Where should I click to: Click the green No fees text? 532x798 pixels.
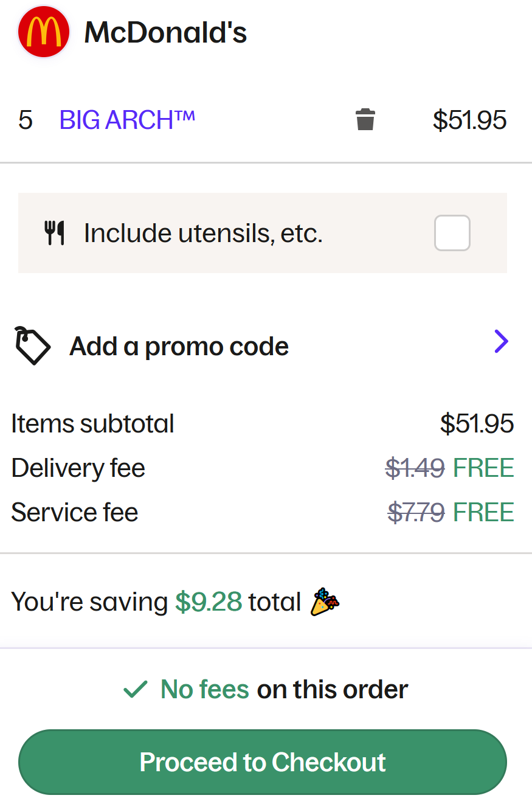pyautogui.click(x=205, y=689)
